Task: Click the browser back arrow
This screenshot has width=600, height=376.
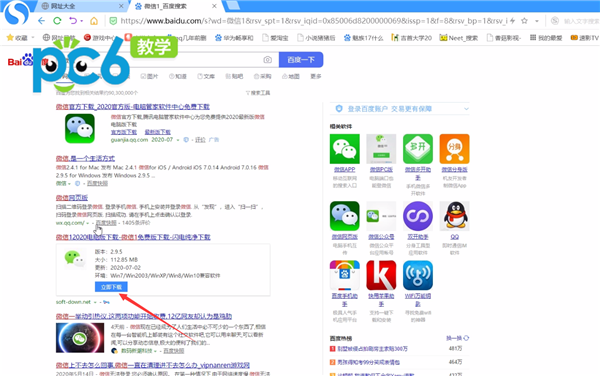Action: [41, 21]
